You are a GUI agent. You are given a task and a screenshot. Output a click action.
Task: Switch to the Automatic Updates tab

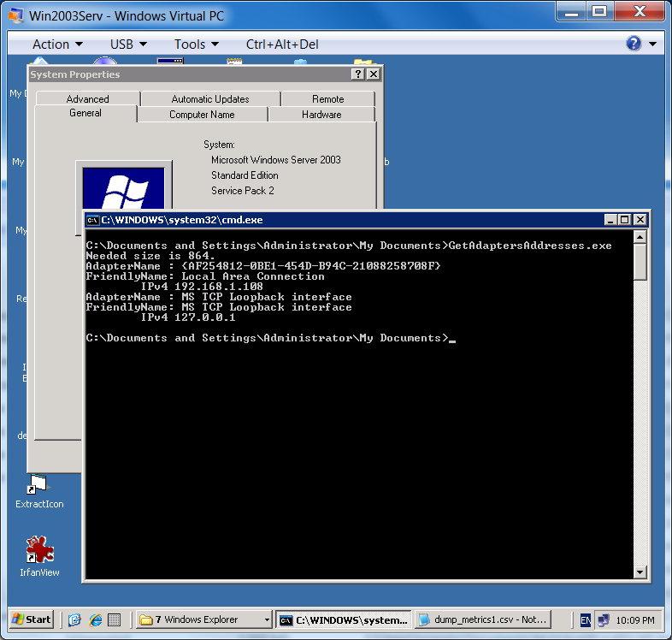tap(210, 98)
